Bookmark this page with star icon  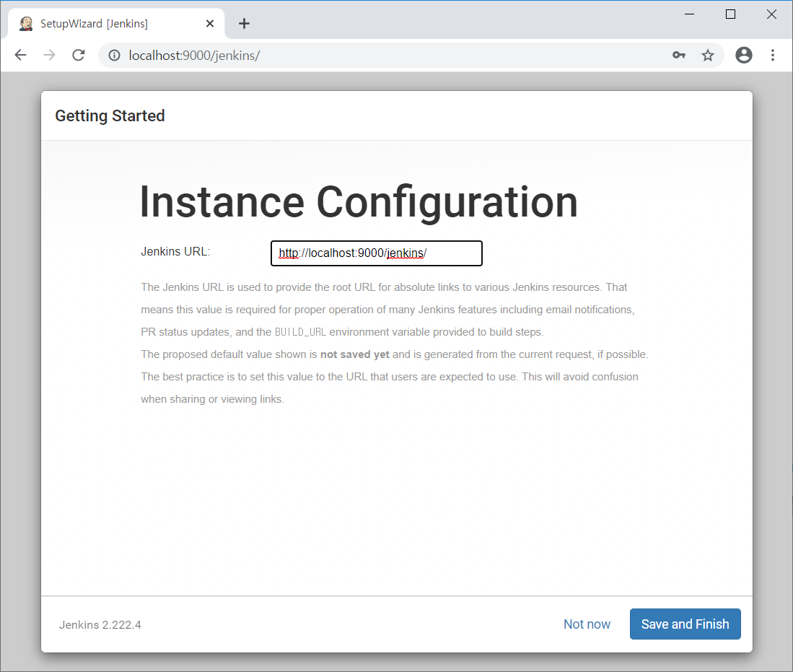point(708,55)
